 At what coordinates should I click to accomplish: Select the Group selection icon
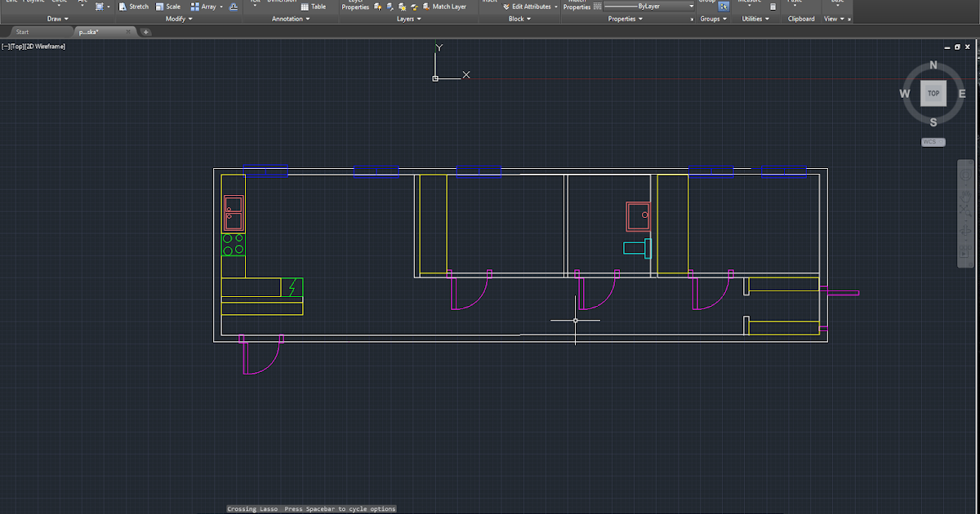point(725,6)
